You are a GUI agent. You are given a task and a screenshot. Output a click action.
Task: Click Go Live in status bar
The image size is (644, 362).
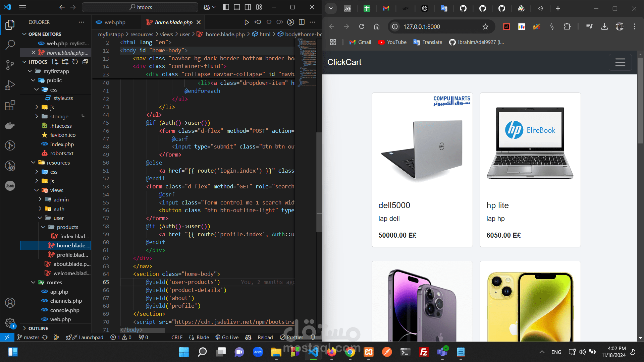tap(227, 338)
